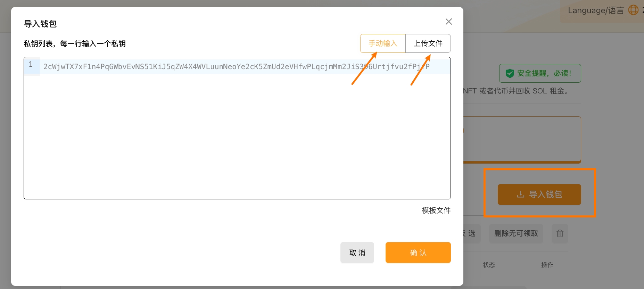The width and height of the screenshot is (644, 289).
Task: Click the 状态 column header
Action: point(489,265)
